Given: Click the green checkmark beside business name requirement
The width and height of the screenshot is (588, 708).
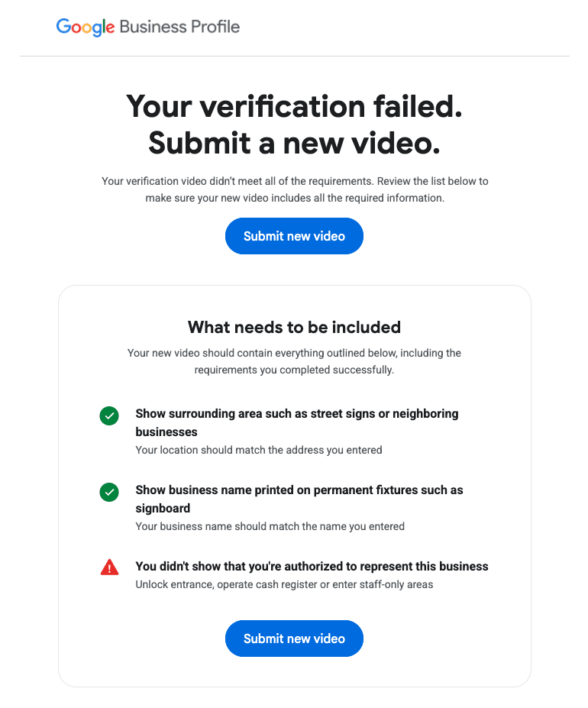Looking at the screenshot, I should click(109, 493).
